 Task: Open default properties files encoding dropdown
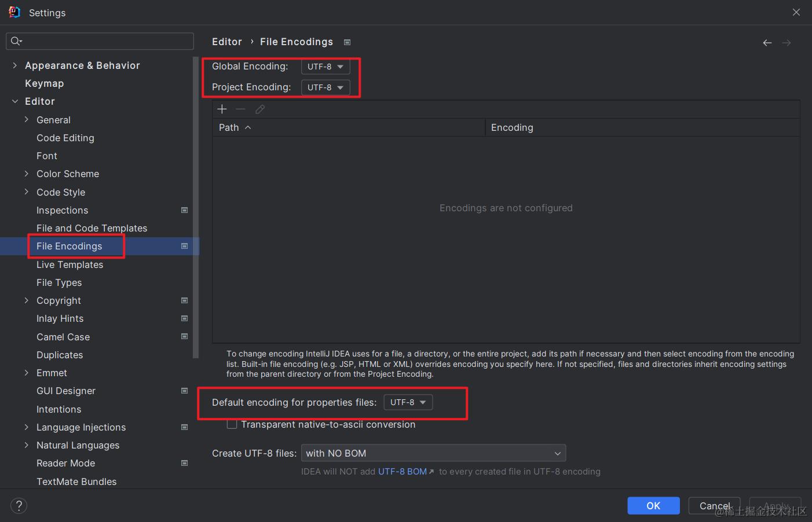[408, 402]
